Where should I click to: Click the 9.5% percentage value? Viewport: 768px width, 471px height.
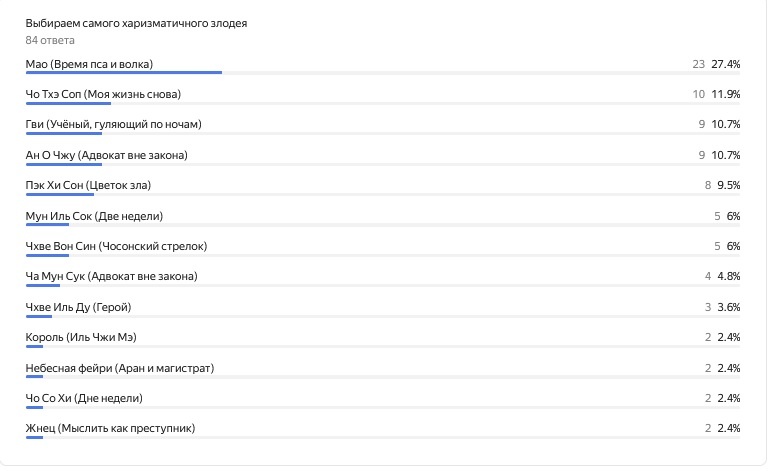728,185
